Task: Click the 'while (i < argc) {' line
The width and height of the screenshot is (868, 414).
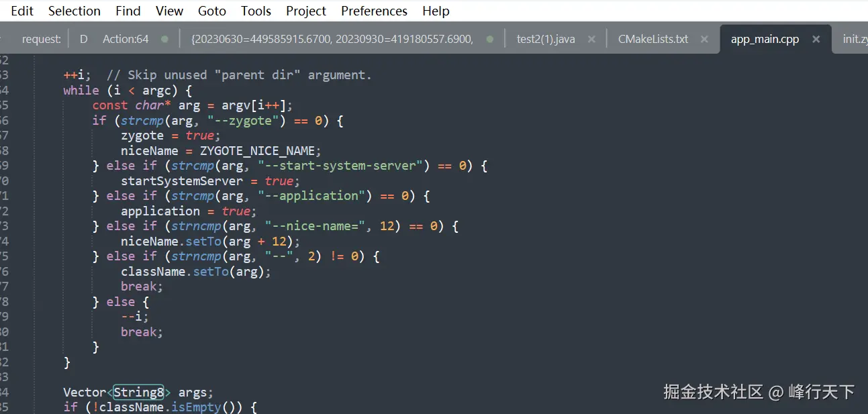Action: click(128, 90)
